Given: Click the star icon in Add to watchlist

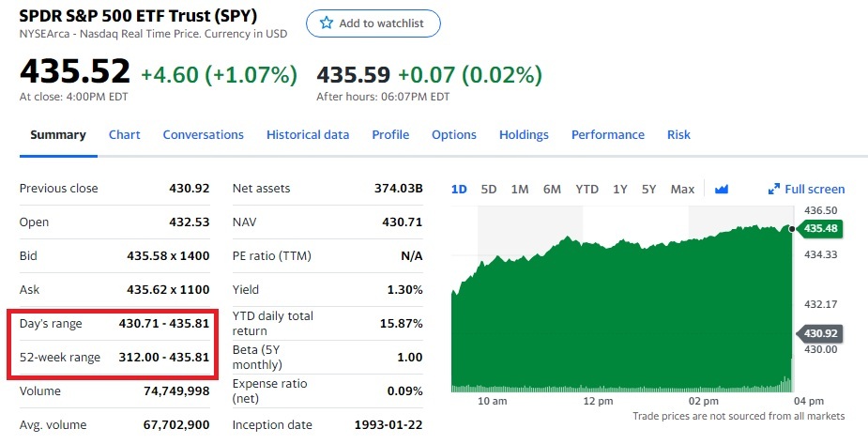Looking at the screenshot, I should point(327,23).
